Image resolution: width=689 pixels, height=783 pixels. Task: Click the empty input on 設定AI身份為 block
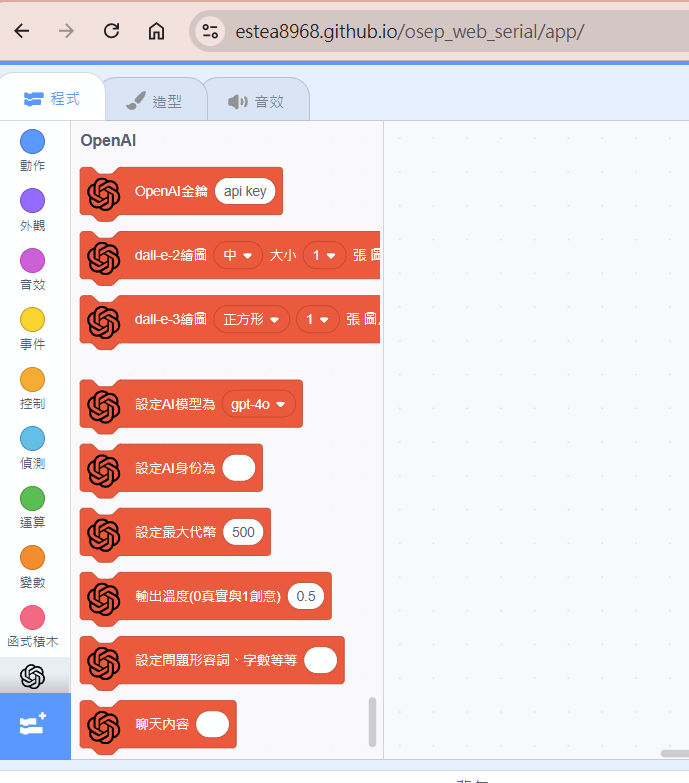pyautogui.click(x=239, y=468)
